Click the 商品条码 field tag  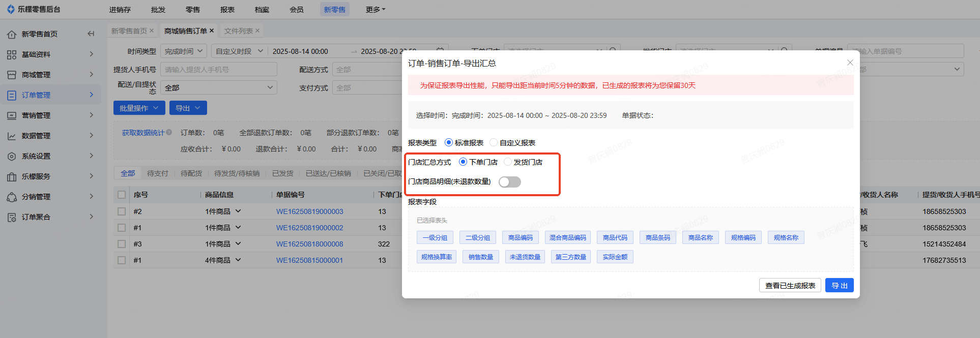coord(658,237)
